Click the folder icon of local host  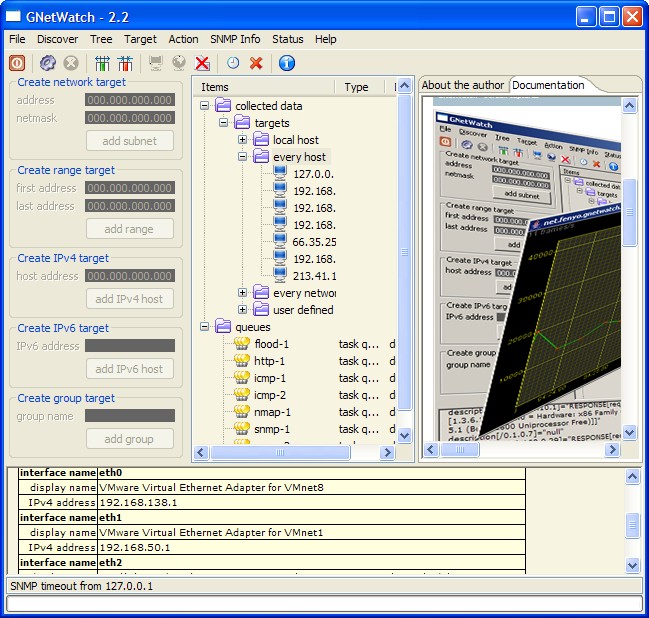(261, 139)
